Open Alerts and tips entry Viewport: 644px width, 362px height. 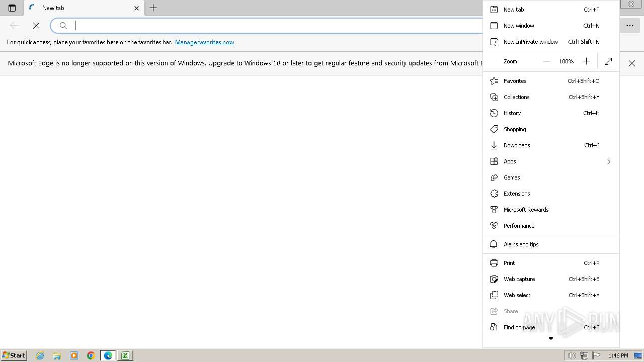[551, 244]
